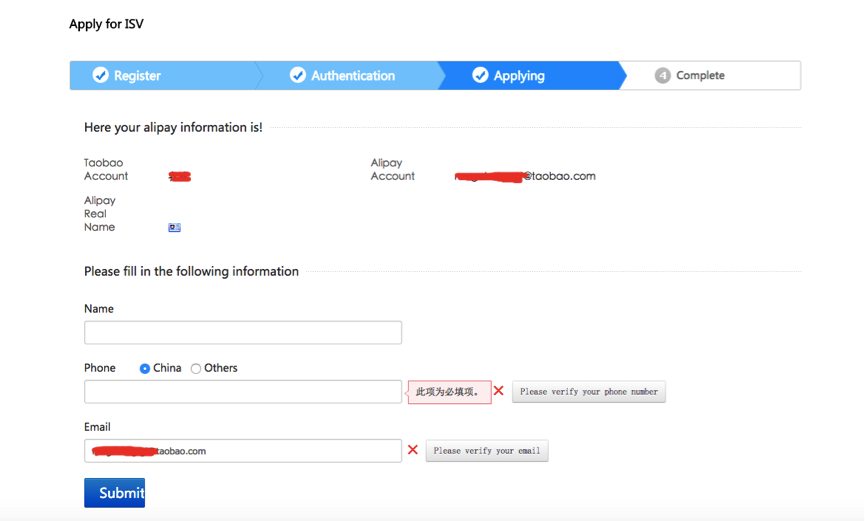
Task: Click 'Please fill in the following information' heading
Action: (x=191, y=272)
